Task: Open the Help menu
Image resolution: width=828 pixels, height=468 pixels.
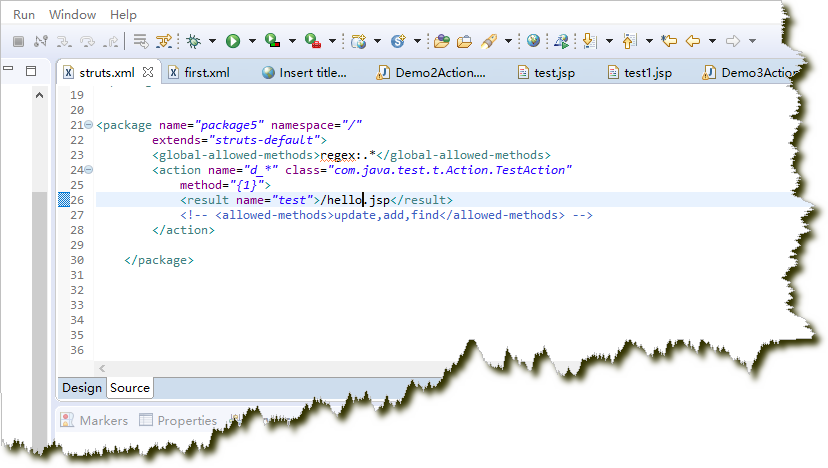Action: point(123,15)
